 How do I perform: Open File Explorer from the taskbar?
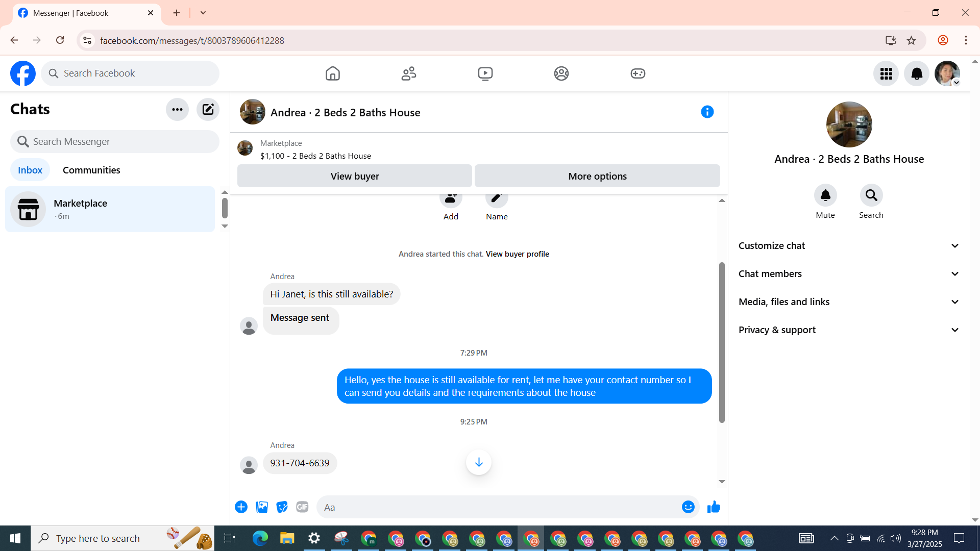click(287, 538)
